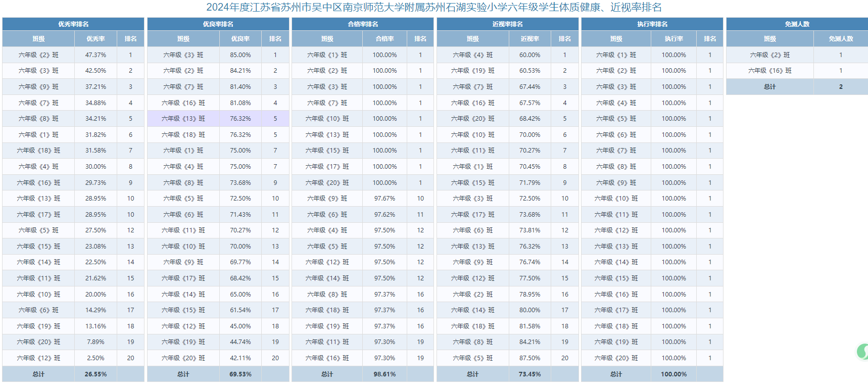Click the 近视率 column header
This screenshot has width=868, height=389.
pos(529,39)
